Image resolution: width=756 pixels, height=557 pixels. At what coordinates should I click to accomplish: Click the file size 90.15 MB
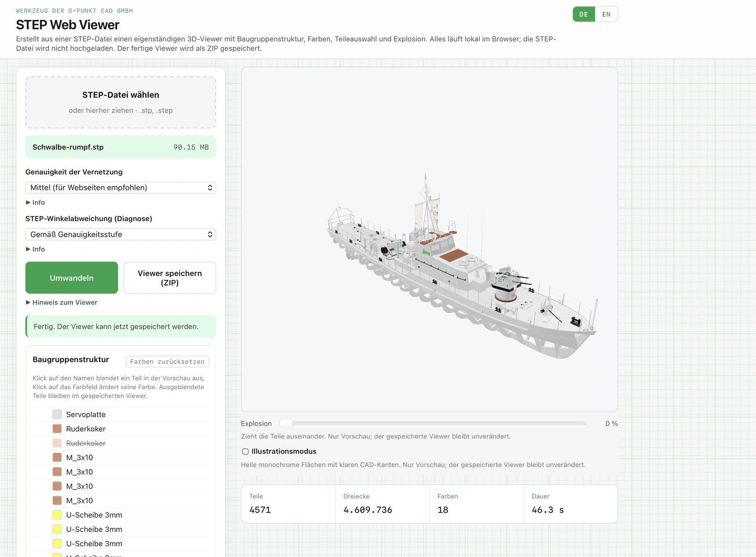point(191,147)
